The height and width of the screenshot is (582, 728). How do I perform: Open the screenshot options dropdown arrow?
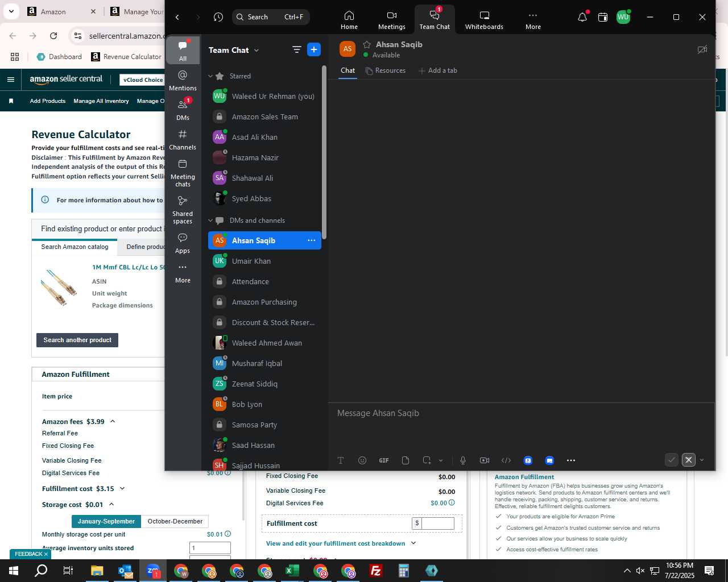[441, 460]
